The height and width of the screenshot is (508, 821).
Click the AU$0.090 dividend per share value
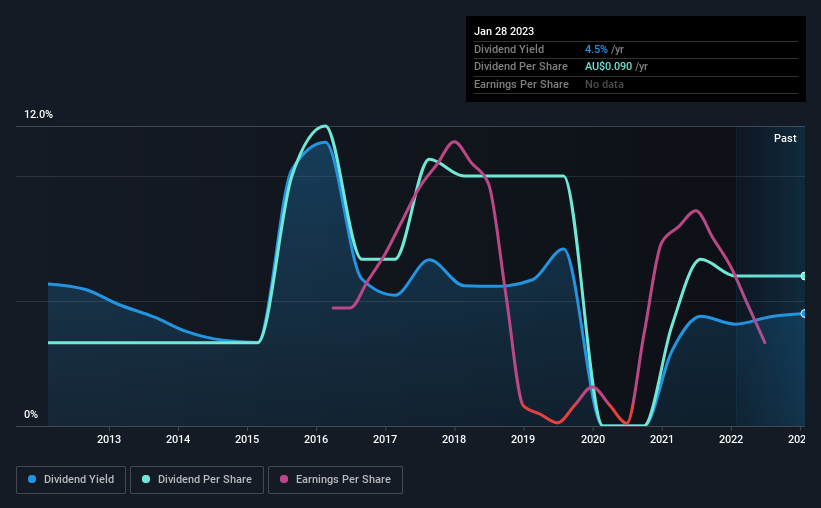(x=608, y=67)
